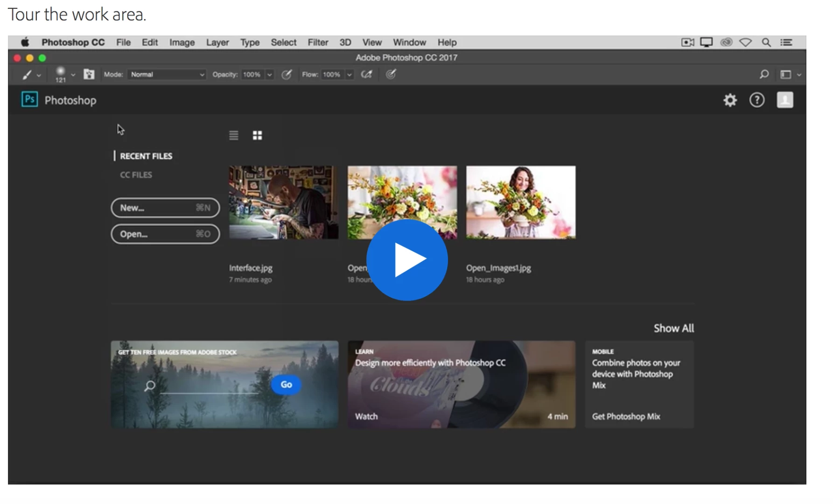
Task: Click the New... button
Action: (165, 208)
